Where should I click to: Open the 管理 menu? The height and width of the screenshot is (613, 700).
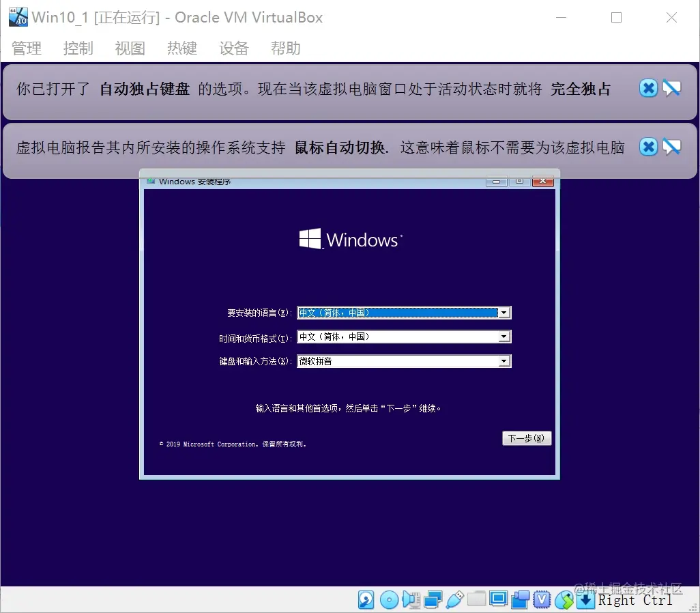27,48
